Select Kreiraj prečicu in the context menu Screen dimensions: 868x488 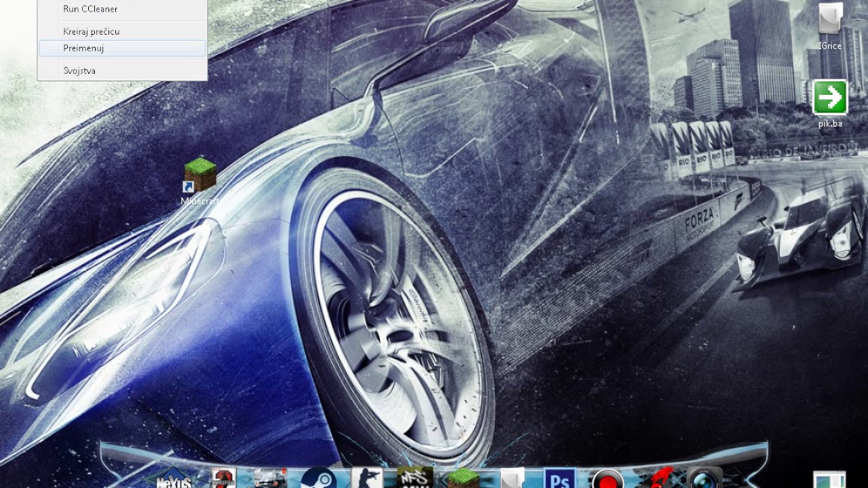click(x=122, y=32)
